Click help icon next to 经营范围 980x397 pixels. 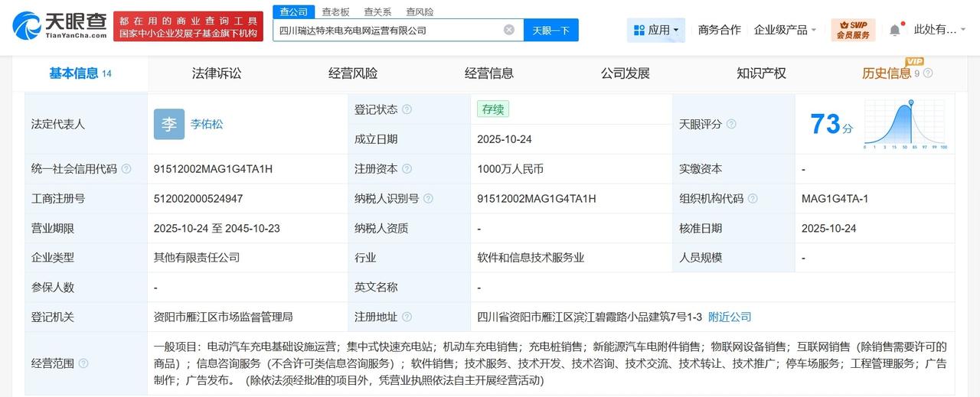coord(83,364)
